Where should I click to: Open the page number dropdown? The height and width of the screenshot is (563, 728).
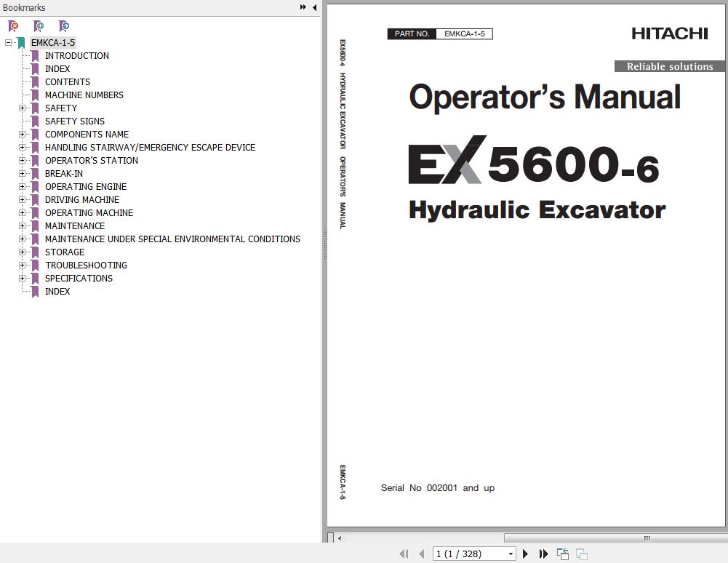coord(511,554)
